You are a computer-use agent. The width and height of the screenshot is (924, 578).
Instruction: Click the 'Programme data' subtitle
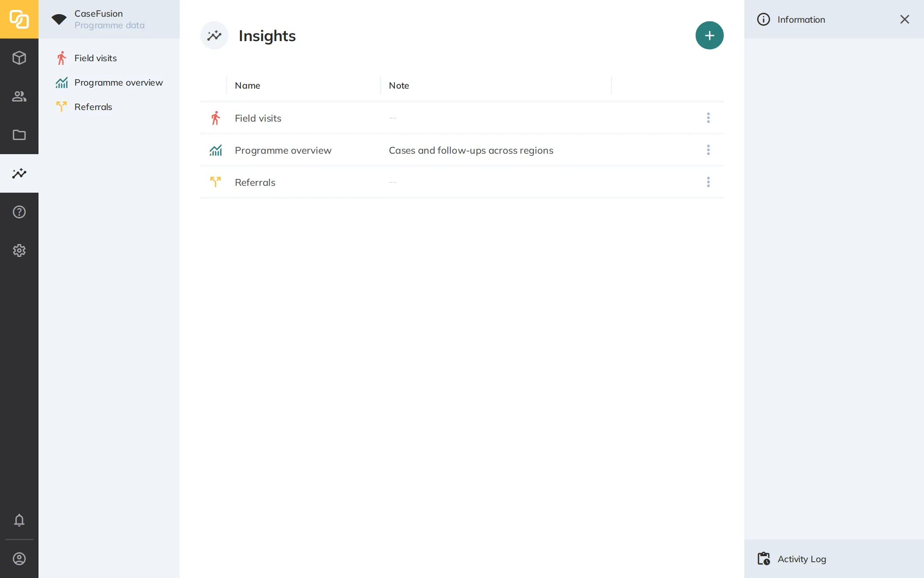(x=110, y=25)
